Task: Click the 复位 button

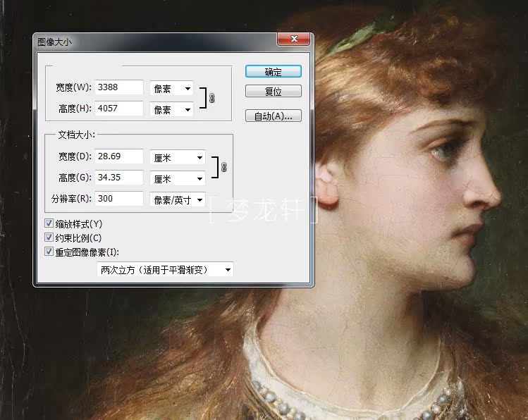Action: pos(273,91)
